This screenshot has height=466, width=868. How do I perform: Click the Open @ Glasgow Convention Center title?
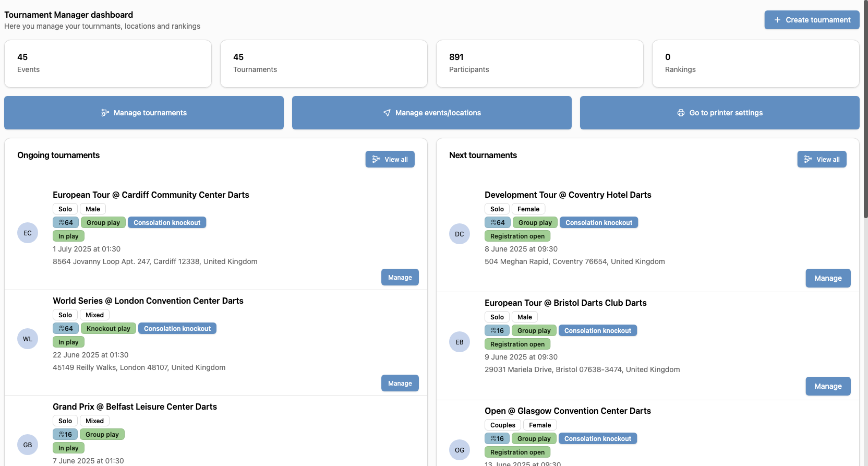pos(568,411)
